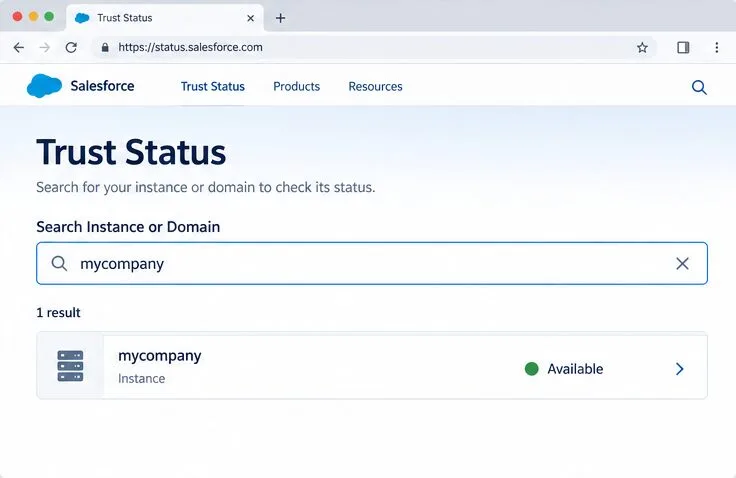The width and height of the screenshot is (736, 478).
Task: Click the subtitle about checking instance status
Action: pyautogui.click(x=206, y=187)
